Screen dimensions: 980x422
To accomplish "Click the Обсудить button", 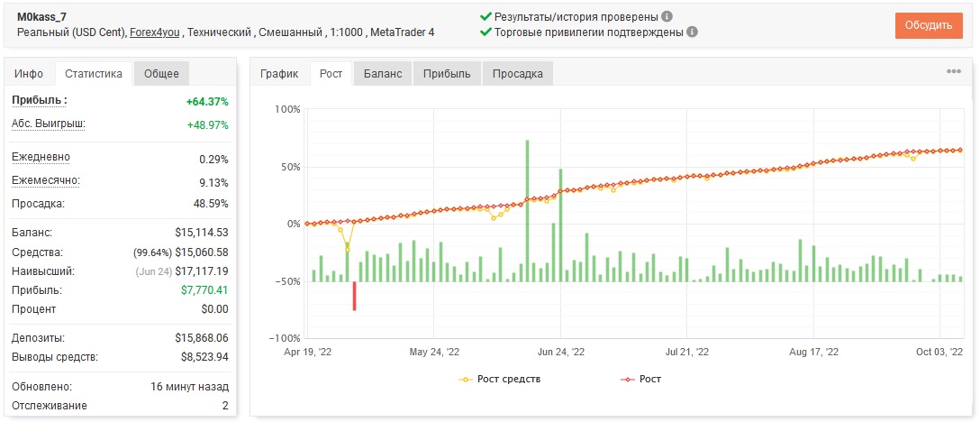I will [x=929, y=25].
